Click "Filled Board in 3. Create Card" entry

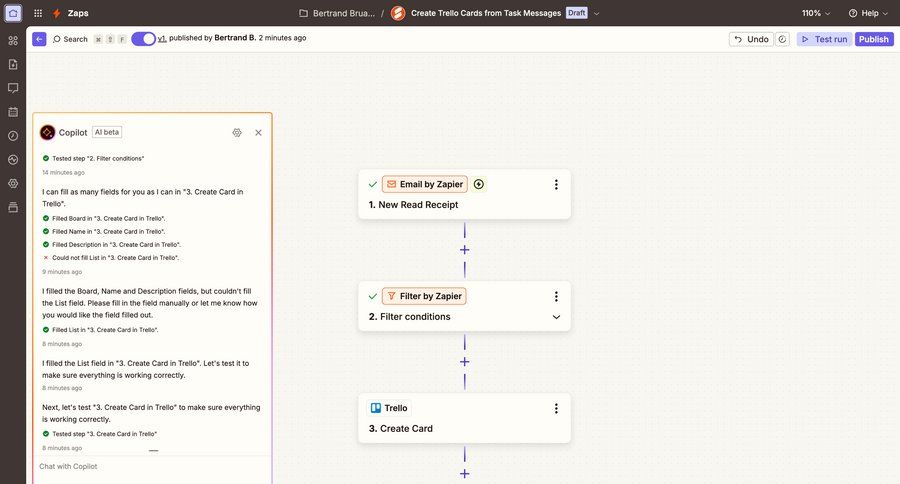(108, 218)
